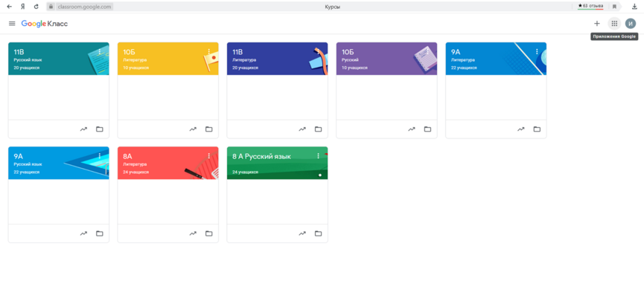The width and height of the screenshot is (644, 284).
Task: Open Drive folder for 10Б Литература
Action: tap(208, 129)
